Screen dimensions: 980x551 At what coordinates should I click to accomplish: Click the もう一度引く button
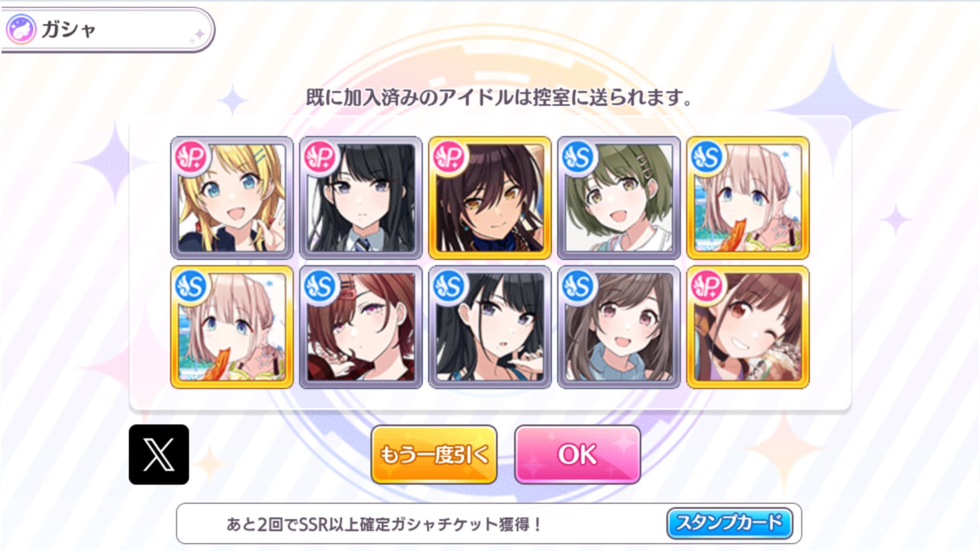pyautogui.click(x=434, y=455)
